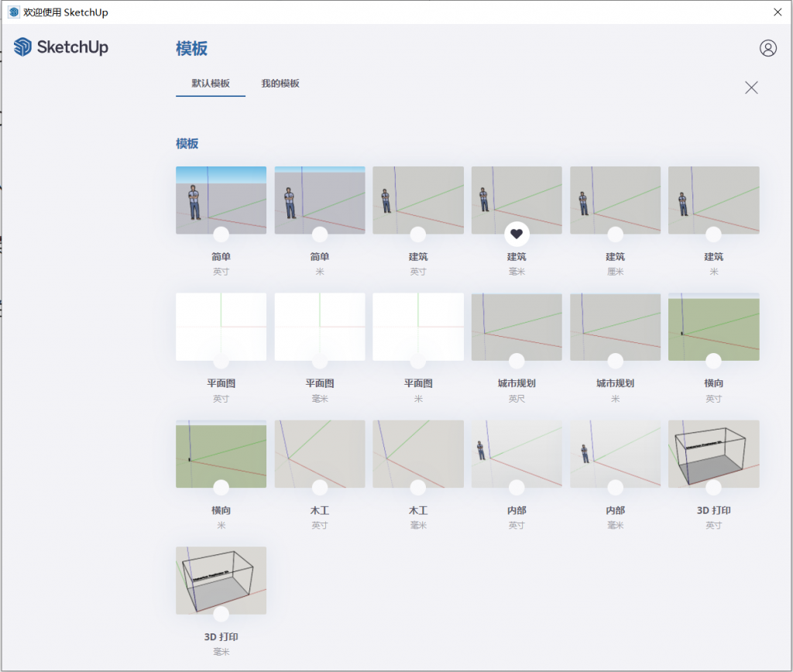The width and height of the screenshot is (793, 672).
Task: Choose the 横向 米 template thumbnail
Action: pos(221,454)
